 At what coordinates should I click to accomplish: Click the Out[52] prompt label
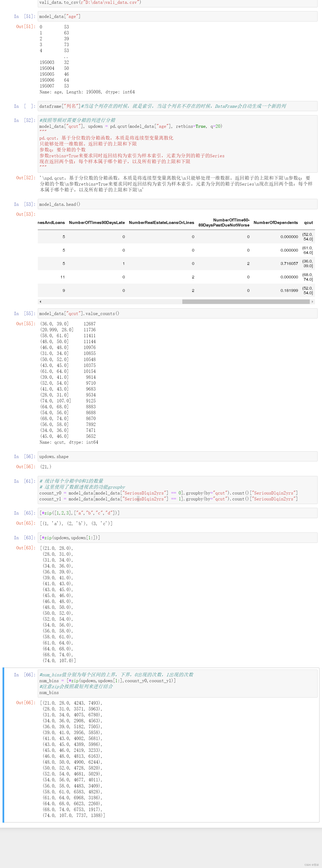point(26,178)
